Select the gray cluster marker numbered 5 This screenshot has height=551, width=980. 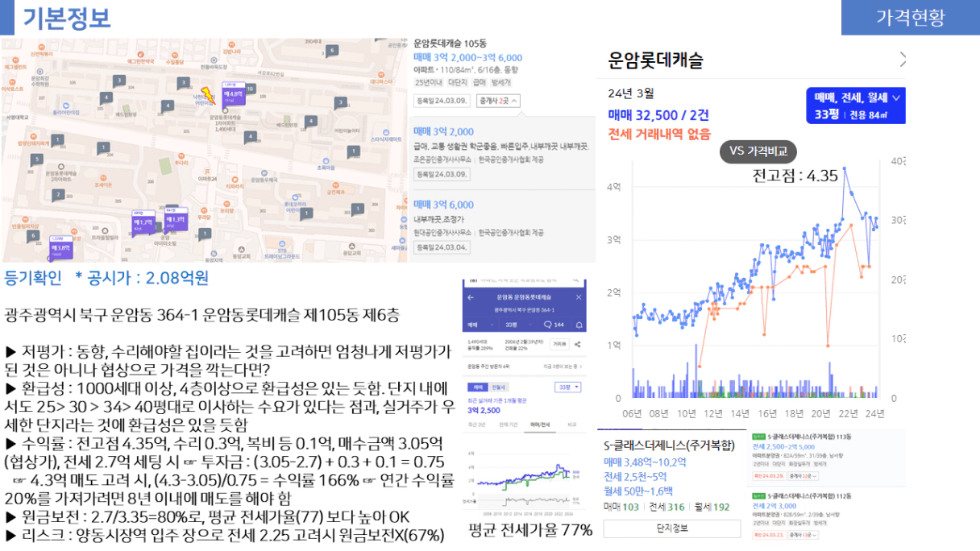37,159
